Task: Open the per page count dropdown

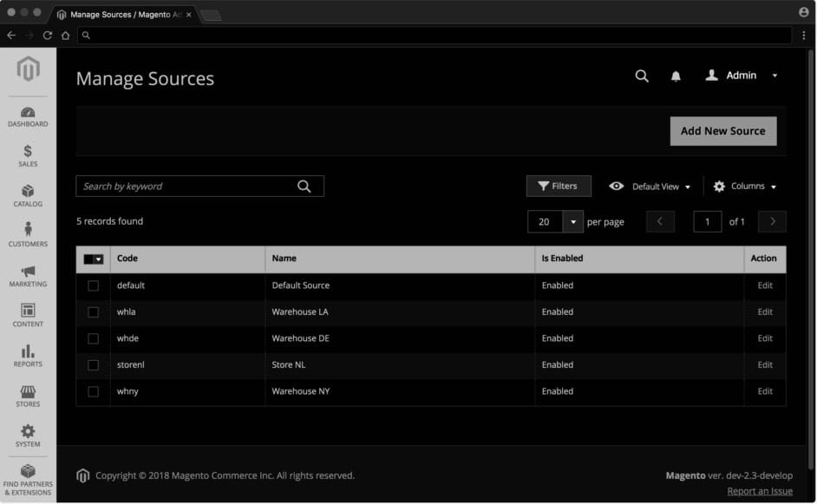Action: click(x=573, y=222)
